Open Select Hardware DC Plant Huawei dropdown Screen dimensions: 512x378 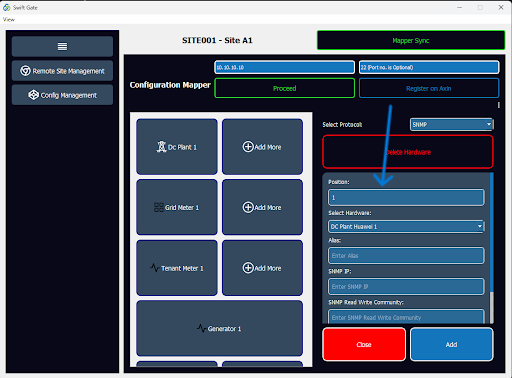(x=406, y=226)
